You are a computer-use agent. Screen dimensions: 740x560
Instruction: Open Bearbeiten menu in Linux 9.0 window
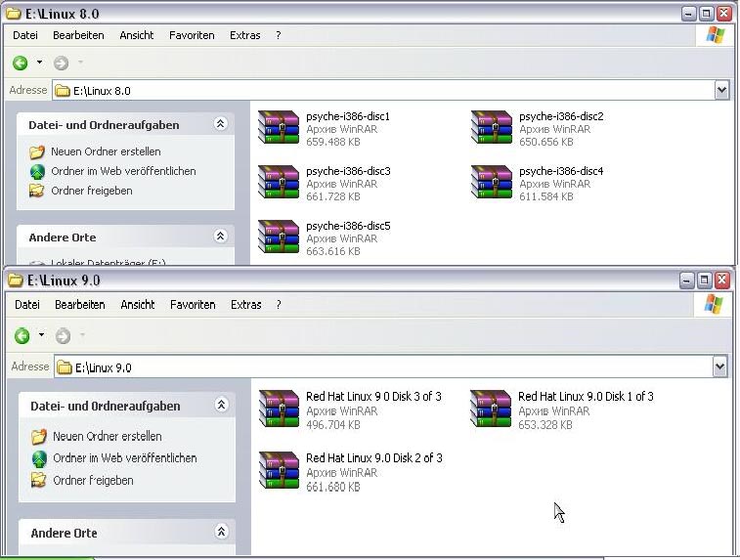[80, 305]
